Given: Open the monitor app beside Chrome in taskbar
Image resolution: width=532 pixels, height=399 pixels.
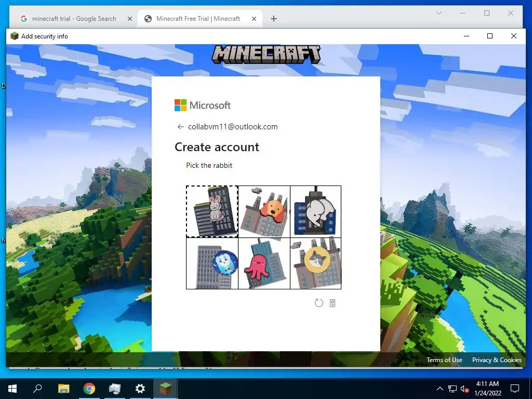Looking at the screenshot, I should (x=115, y=389).
